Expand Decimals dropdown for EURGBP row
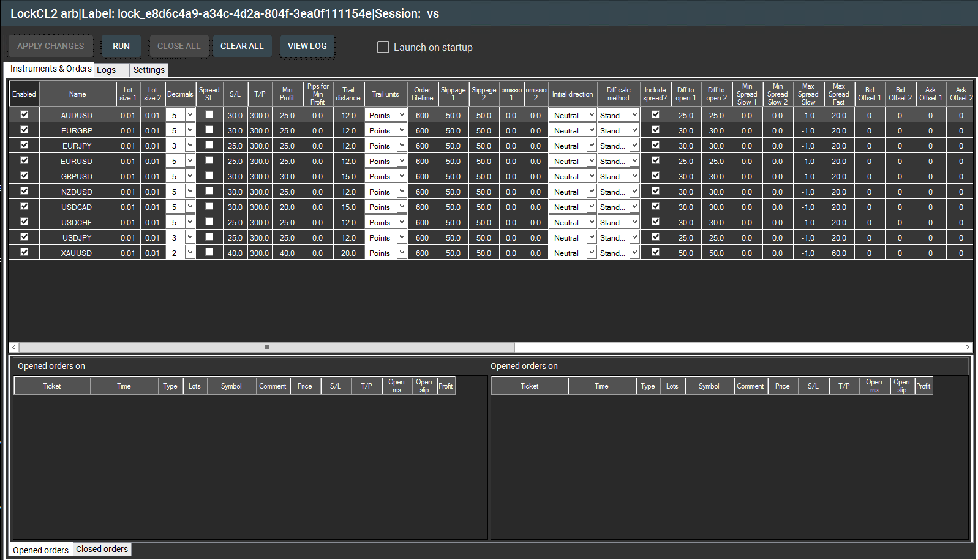This screenshot has width=978, height=560. point(190,130)
